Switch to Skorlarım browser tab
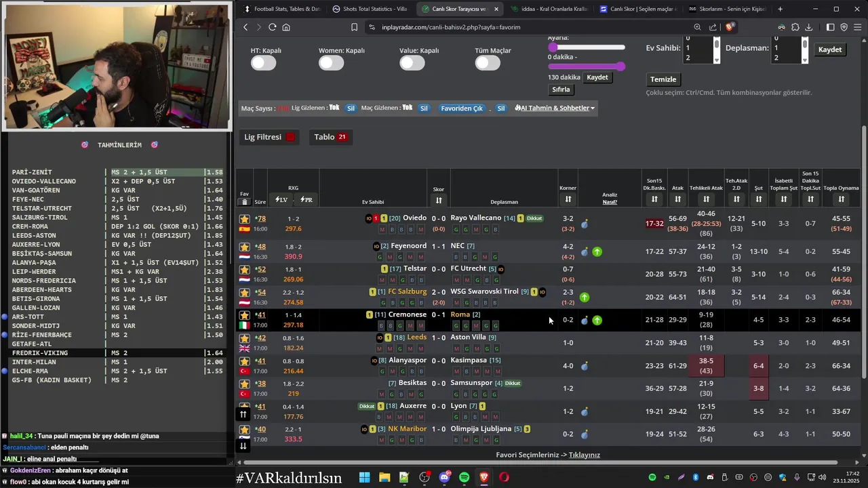868x488 pixels. (727, 9)
